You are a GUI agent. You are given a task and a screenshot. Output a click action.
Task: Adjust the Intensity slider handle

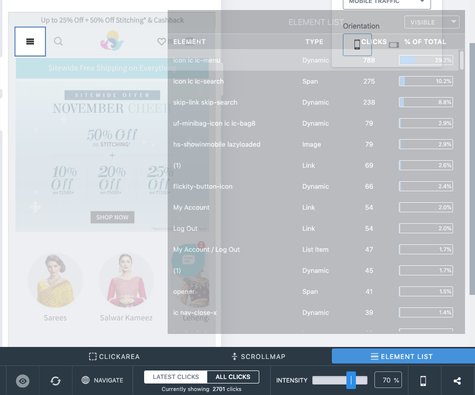[x=351, y=380]
